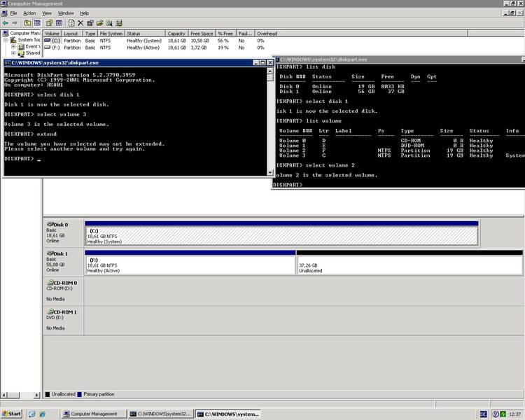The height and width of the screenshot is (420, 525).
Task: Sort by the Volume column header
Action: (x=52, y=34)
